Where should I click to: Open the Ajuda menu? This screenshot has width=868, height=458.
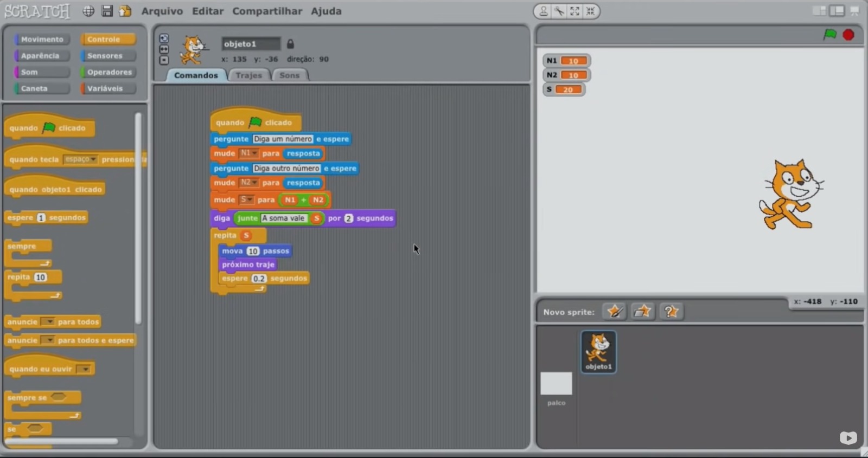click(x=326, y=11)
